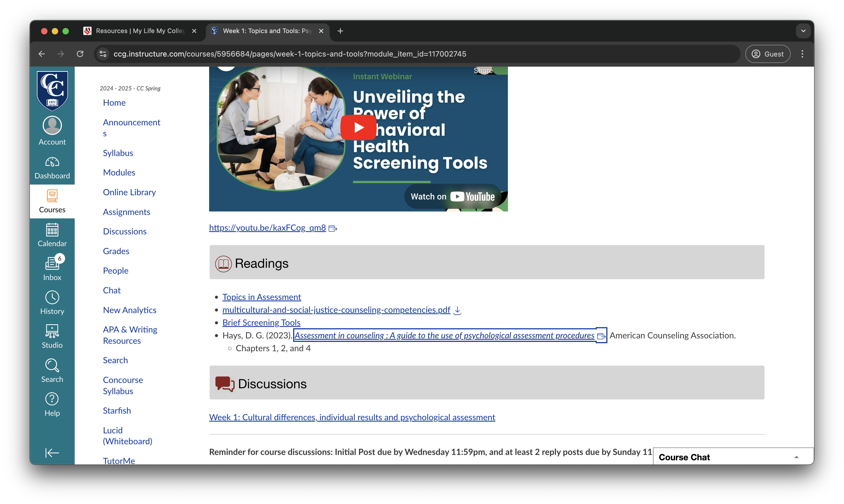Screen dimensions: 844x504
Task: Open the Brief Screening Tools link
Action: click(x=261, y=323)
